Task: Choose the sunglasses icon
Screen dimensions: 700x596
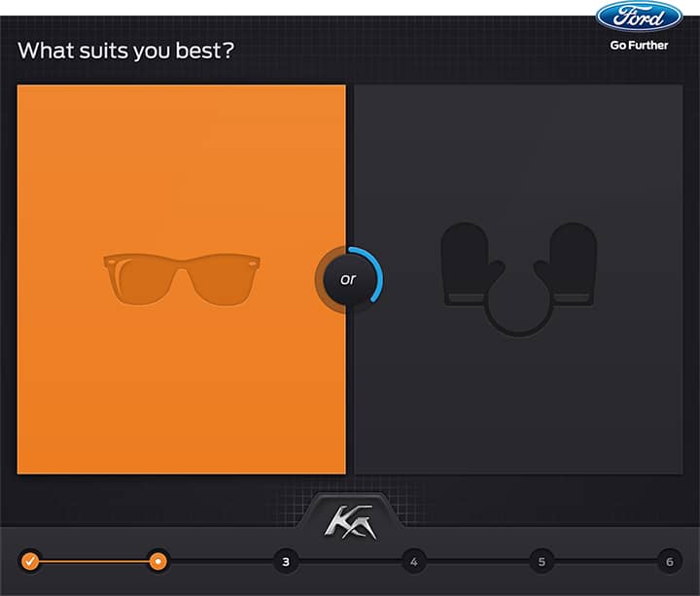Action: 183,279
